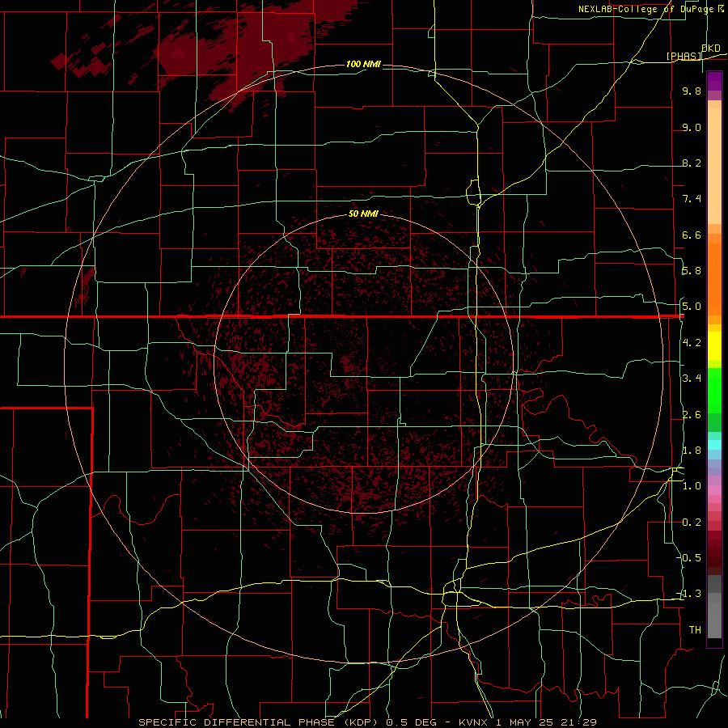Screen dimensions: 728x728
Task: Click the -0.5 label on color scale
Action: pos(690,558)
